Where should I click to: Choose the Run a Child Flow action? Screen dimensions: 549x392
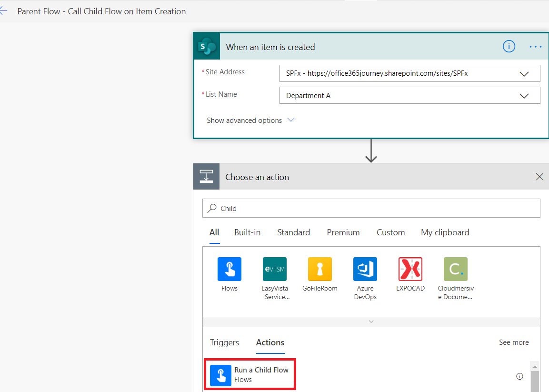(250, 374)
